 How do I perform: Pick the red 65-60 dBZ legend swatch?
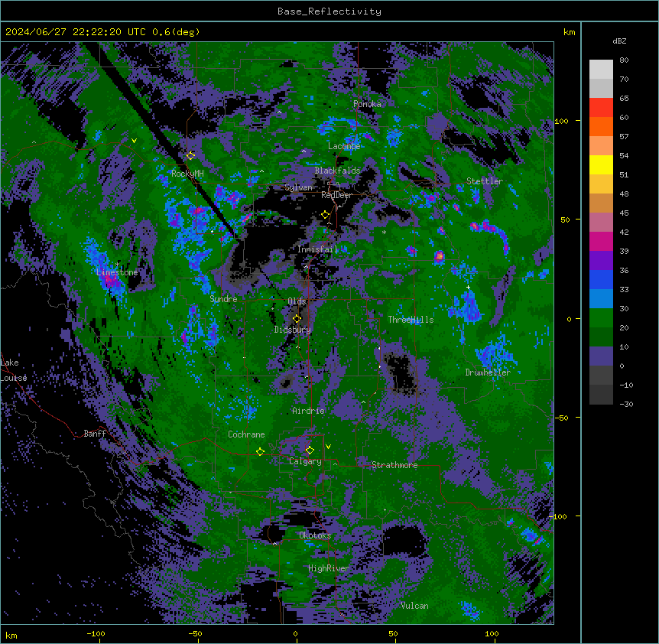coord(601,107)
